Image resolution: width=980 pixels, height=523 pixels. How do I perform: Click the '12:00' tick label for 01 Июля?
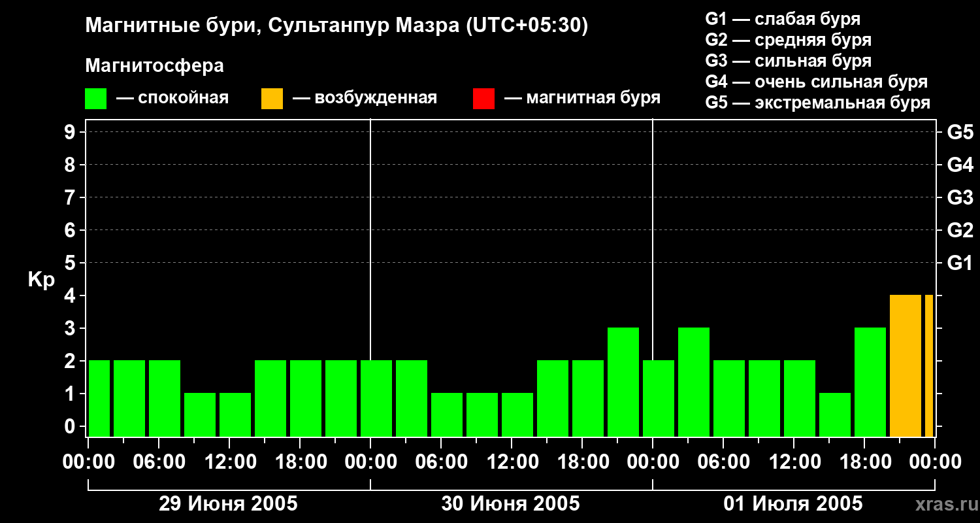794,462
